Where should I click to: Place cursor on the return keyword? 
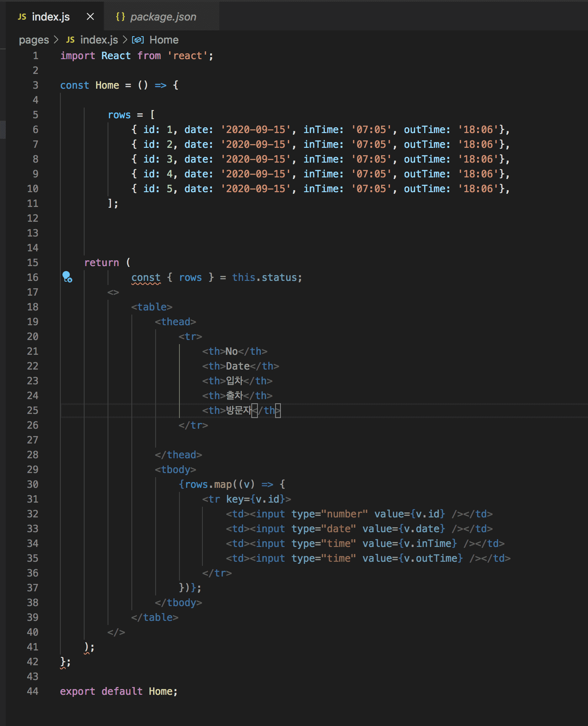(x=101, y=263)
